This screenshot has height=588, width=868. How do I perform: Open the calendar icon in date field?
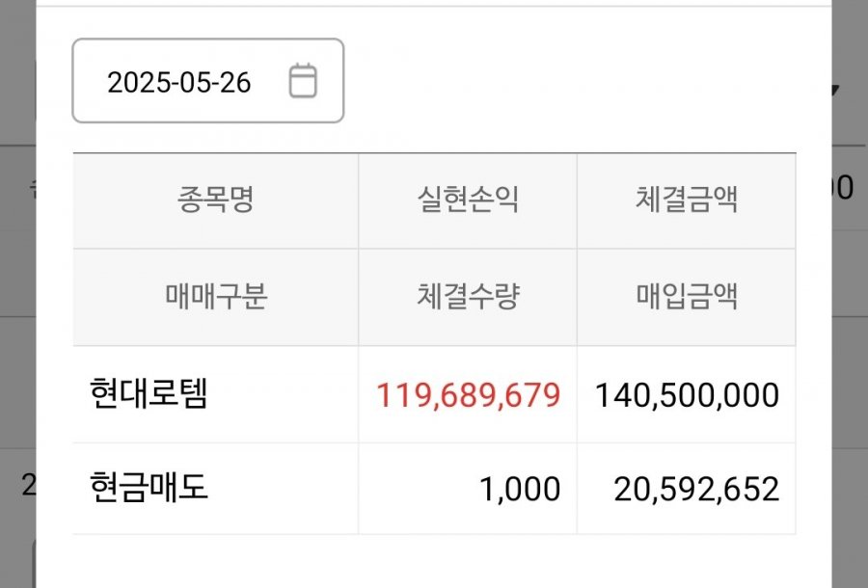(x=303, y=81)
